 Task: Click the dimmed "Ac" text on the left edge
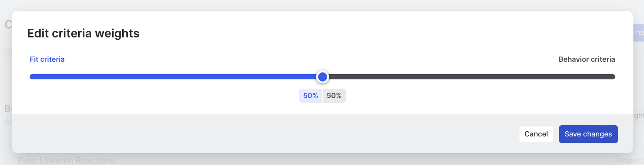point(8,122)
